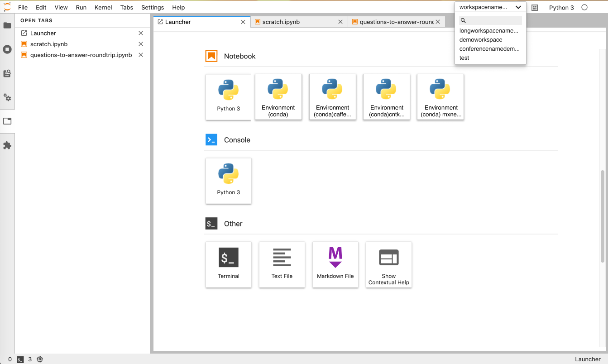Launch Environment (conda) notebook card
Viewport: 608px width, 364px height.
coord(278,97)
